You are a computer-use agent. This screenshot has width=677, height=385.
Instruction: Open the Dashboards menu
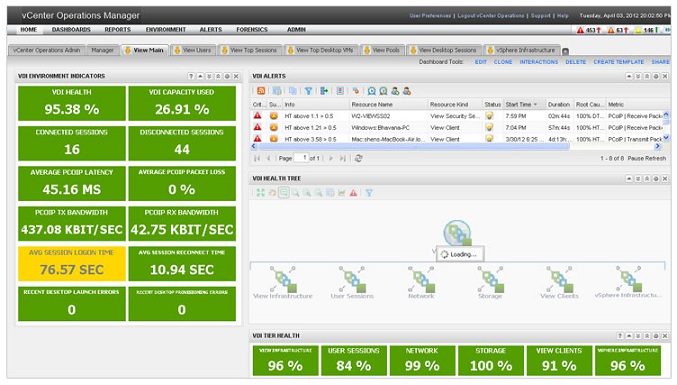pyautogui.click(x=71, y=29)
